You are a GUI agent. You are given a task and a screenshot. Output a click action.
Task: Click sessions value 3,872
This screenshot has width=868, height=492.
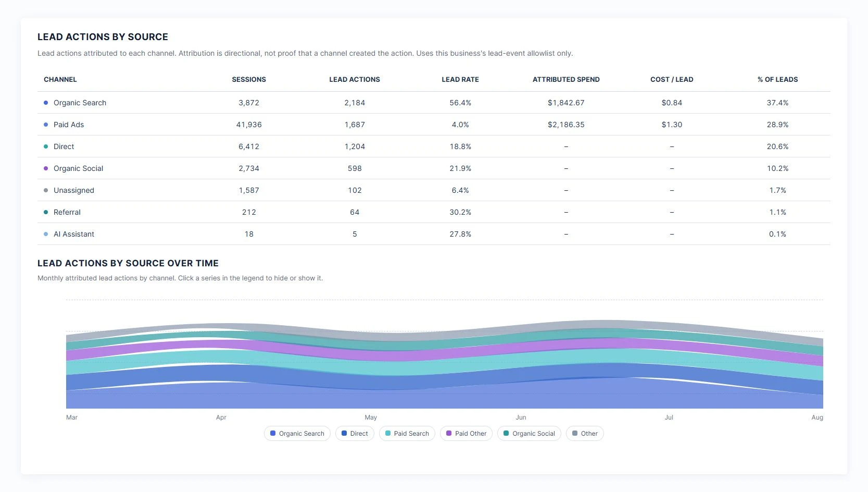point(249,103)
